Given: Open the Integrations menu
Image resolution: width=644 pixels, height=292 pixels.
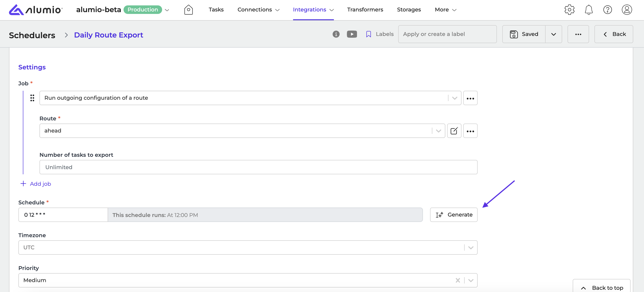Looking at the screenshot, I should pos(313,10).
